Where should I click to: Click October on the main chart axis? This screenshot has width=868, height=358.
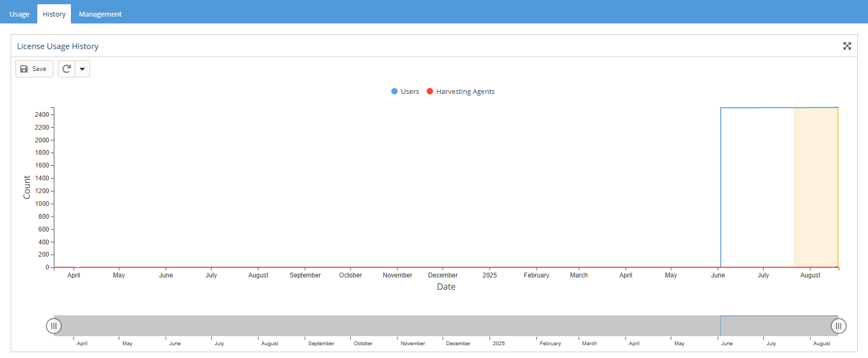tap(351, 275)
